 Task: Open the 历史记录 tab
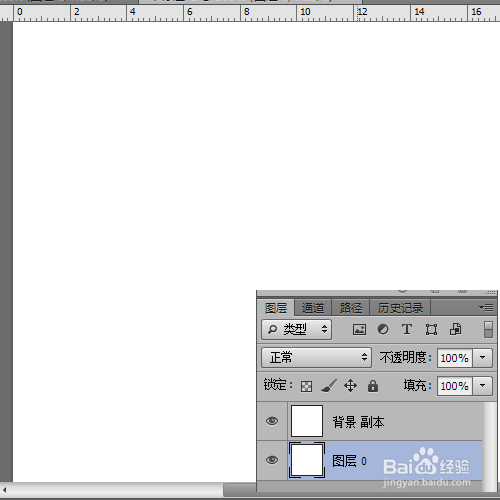400,308
